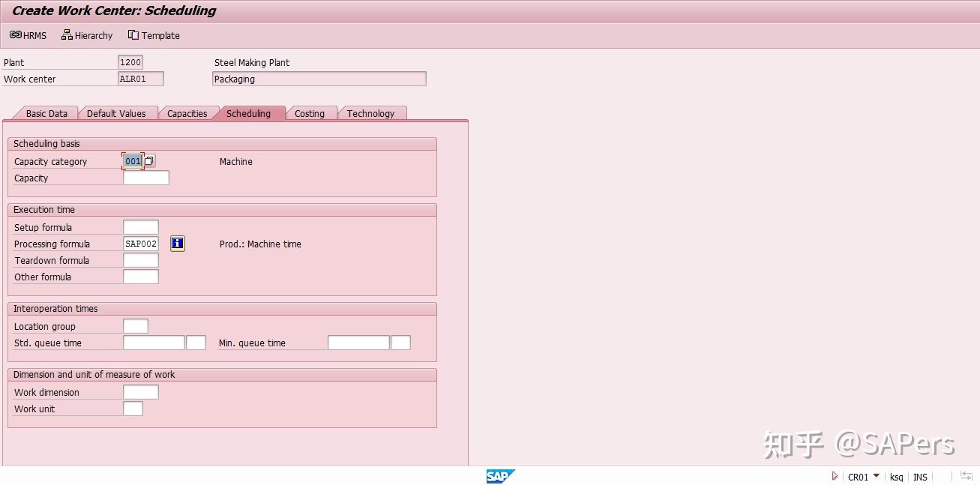
Task: Go to the Technology tab
Action: click(370, 113)
